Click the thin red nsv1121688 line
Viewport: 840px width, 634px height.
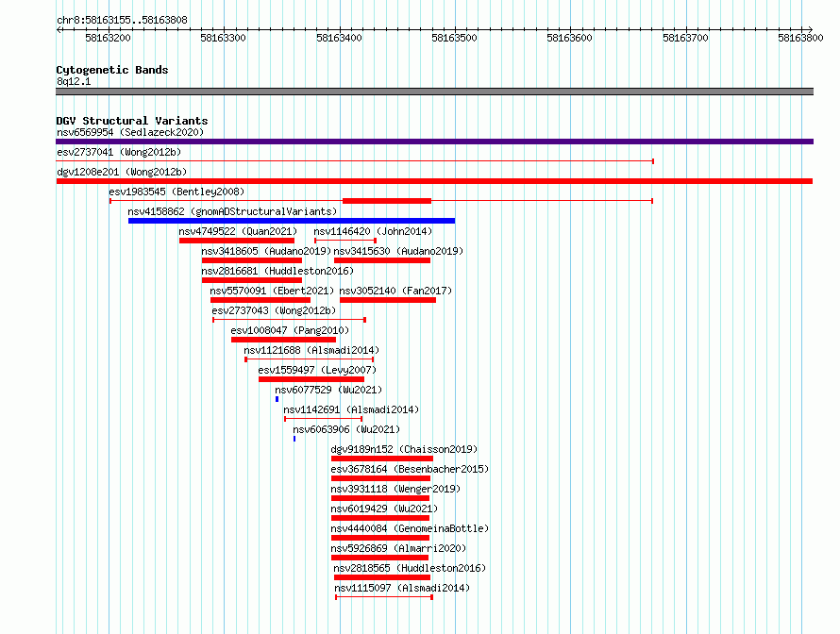pyautogui.click(x=310, y=359)
